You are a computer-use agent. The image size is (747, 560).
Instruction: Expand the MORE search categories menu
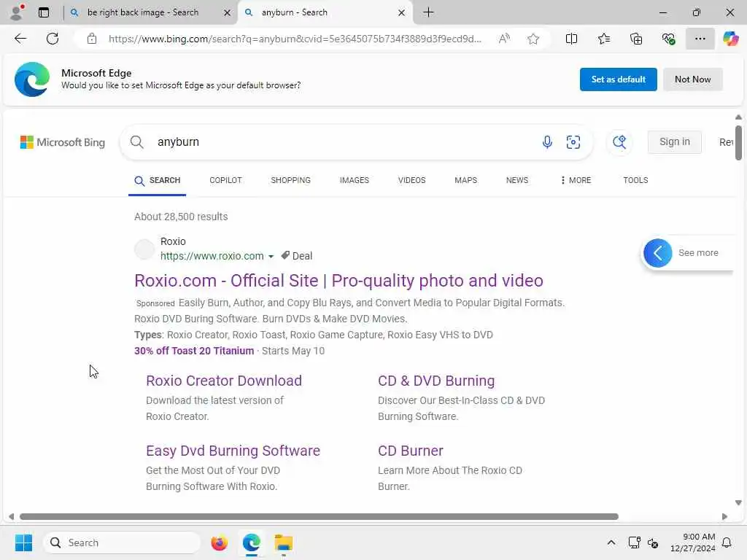(576, 180)
